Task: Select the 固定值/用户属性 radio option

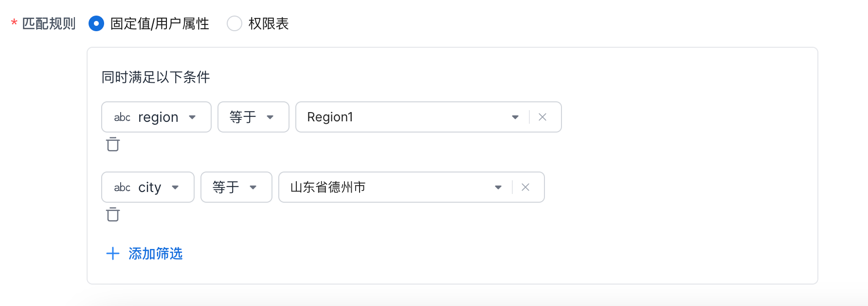Action: tap(96, 23)
